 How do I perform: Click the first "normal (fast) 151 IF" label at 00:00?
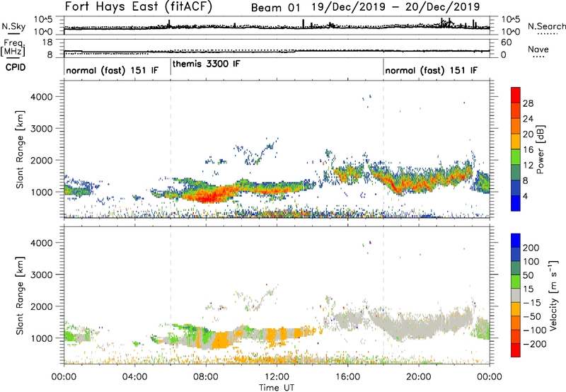[112, 70]
